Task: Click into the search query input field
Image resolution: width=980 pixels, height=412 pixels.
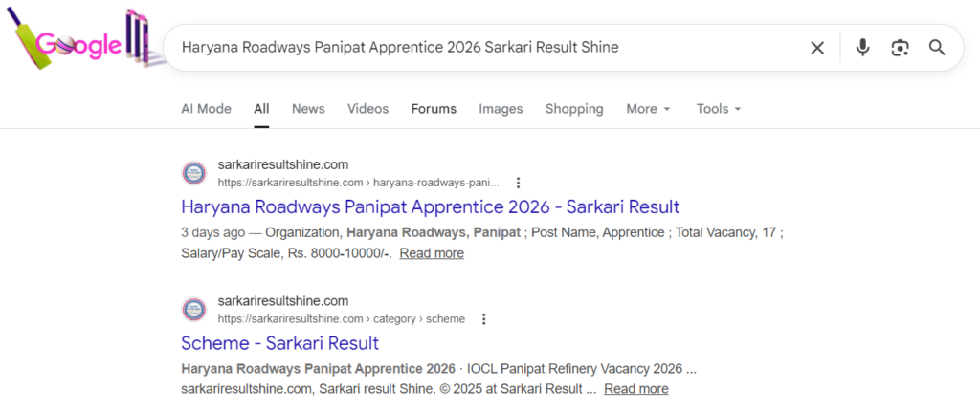Action: [x=479, y=48]
